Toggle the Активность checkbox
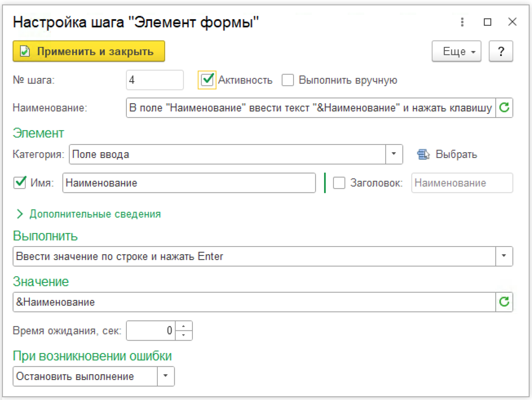 pos(207,80)
